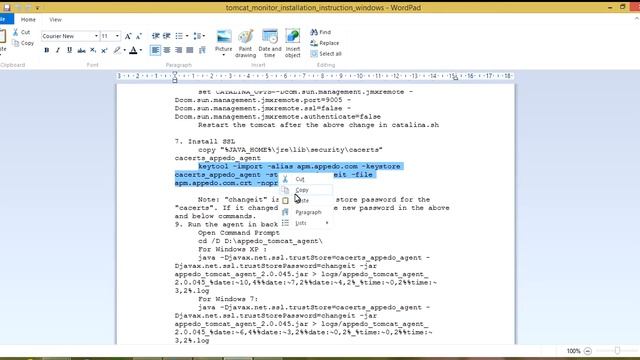
Task: Click the text 'For Windows XP :'
Action: 232,249
